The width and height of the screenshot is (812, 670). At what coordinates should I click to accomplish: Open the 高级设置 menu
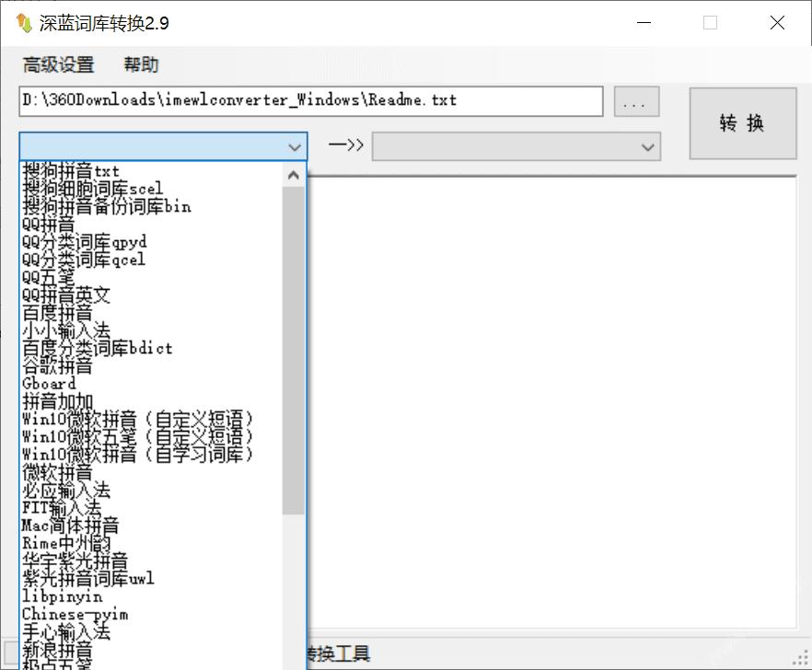coord(57,64)
